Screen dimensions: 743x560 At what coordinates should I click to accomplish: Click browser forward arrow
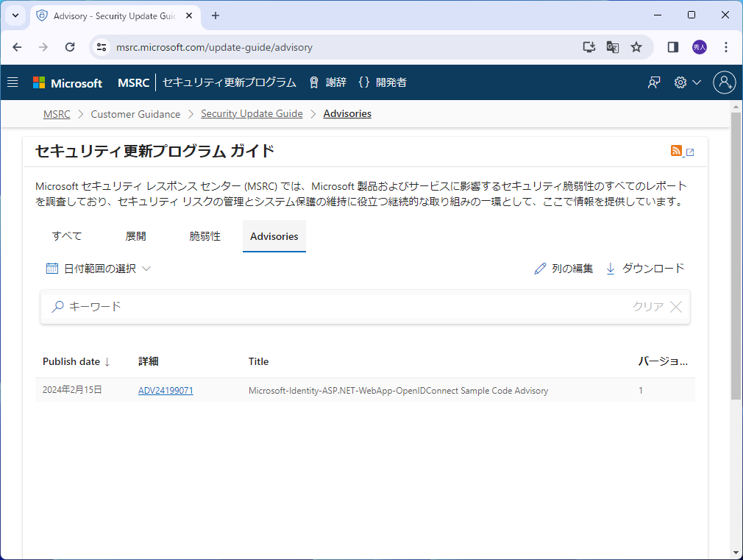(x=43, y=47)
